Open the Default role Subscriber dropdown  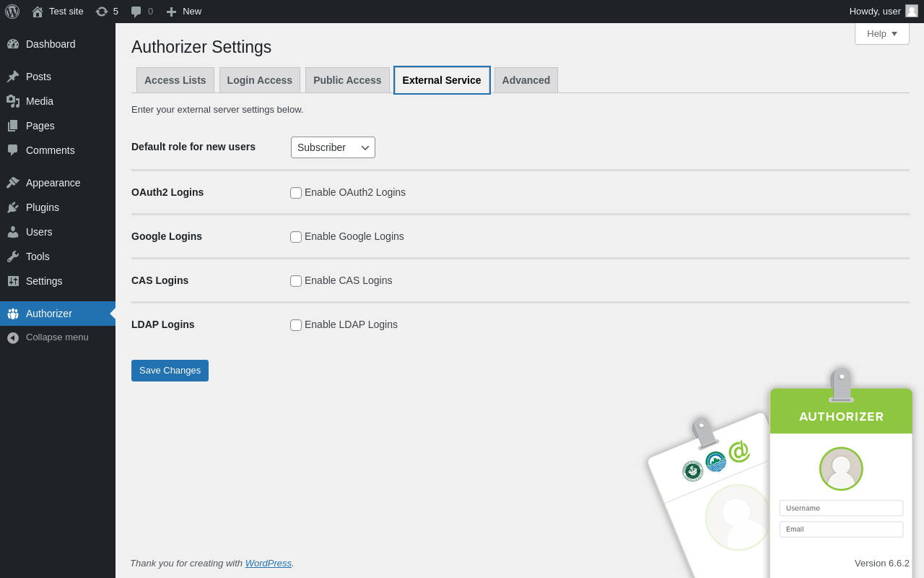333,147
